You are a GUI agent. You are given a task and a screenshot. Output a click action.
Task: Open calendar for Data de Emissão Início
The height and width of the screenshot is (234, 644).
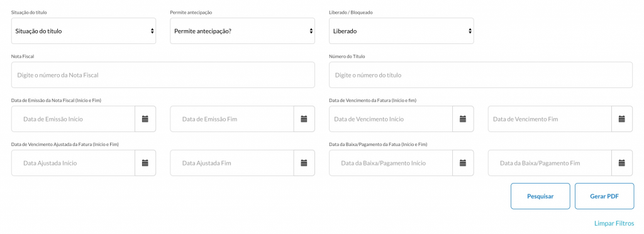(x=145, y=119)
